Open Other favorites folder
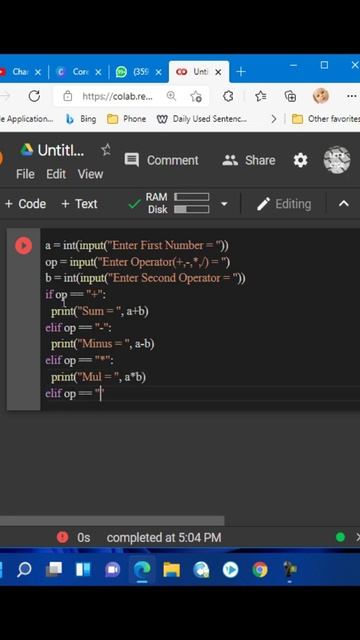 click(x=326, y=119)
